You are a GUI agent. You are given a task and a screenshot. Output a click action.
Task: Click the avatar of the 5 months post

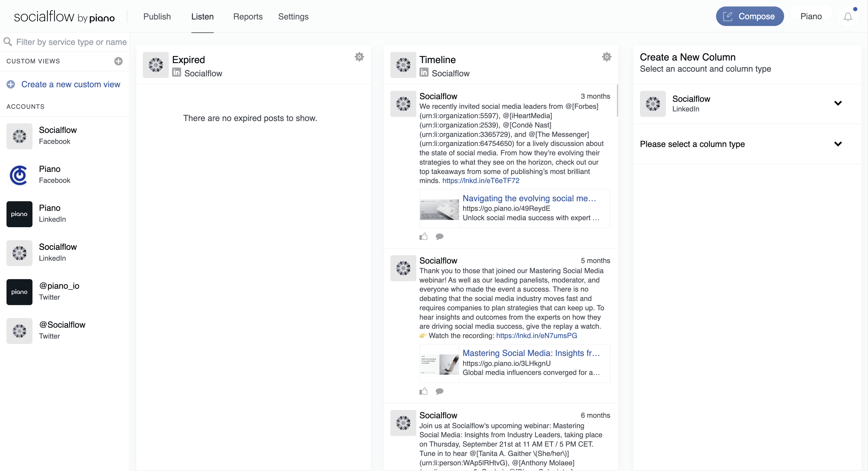(x=403, y=268)
